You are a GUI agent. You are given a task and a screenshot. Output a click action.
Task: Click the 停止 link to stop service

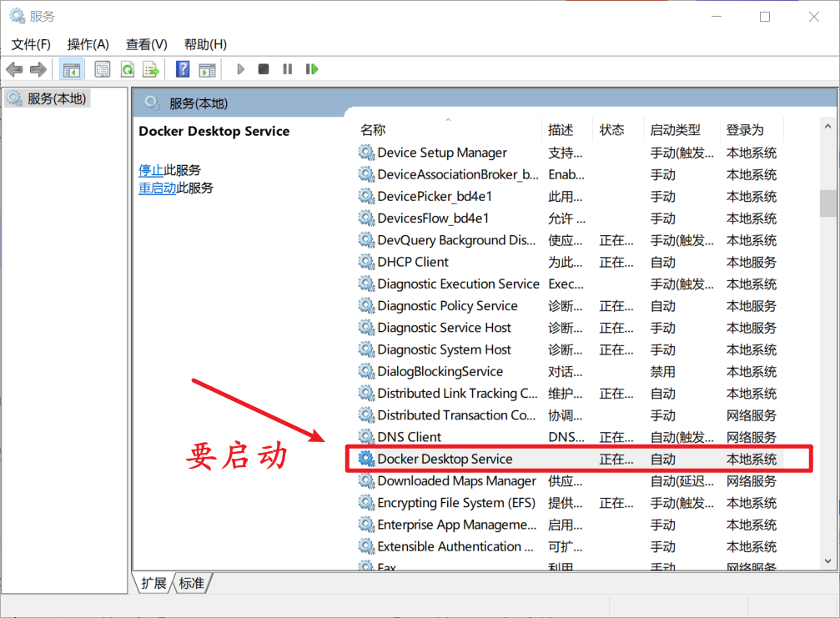(x=151, y=170)
